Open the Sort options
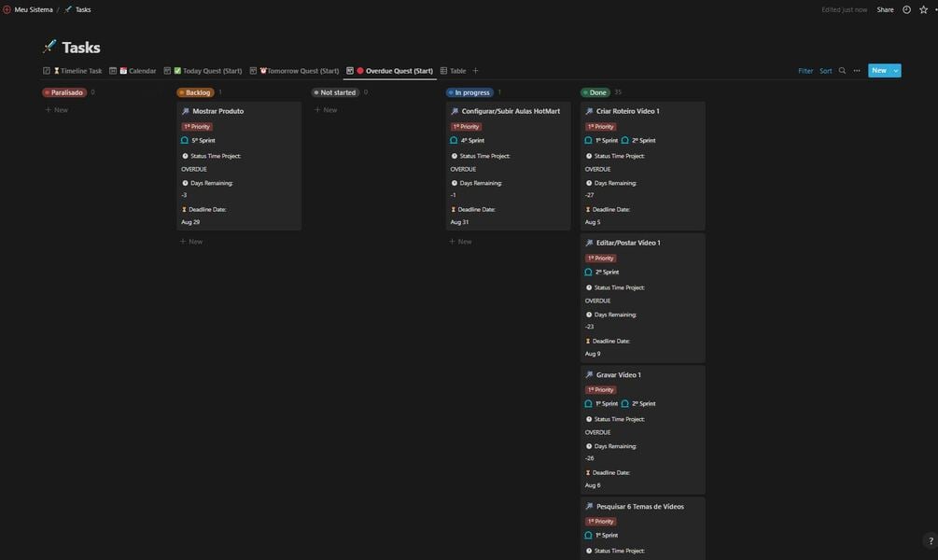The width and height of the screenshot is (938, 560). [826, 71]
